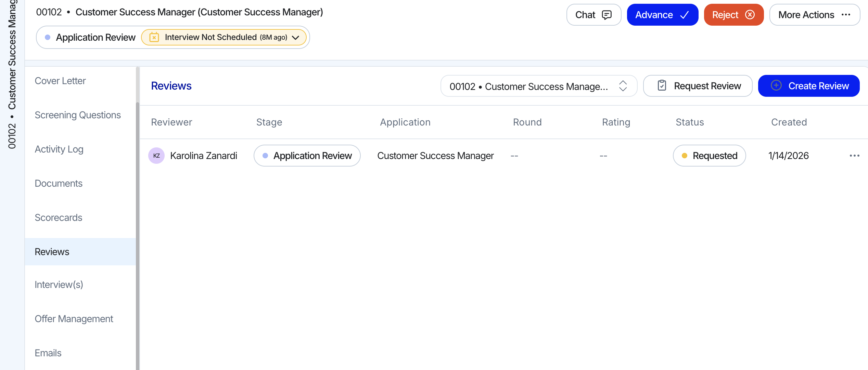Open Screening Questions section
The image size is (868, 370).
(x=78, y=115)
